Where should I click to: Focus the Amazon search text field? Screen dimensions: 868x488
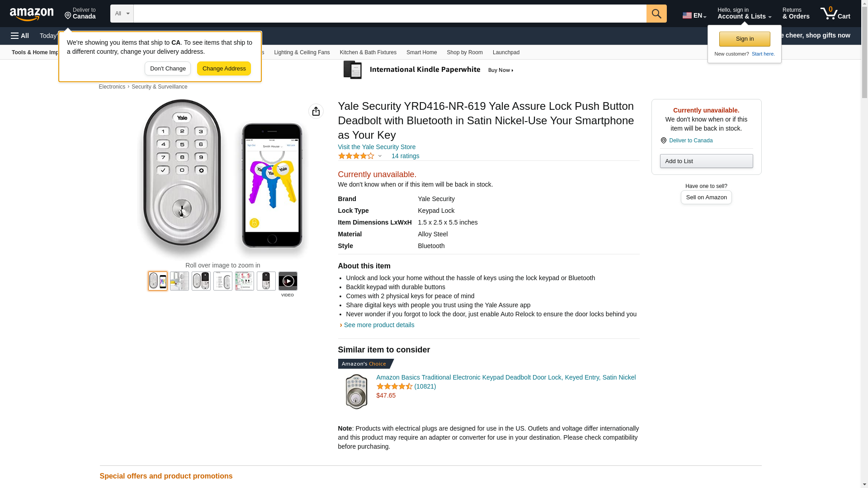(x=389, y=14)
